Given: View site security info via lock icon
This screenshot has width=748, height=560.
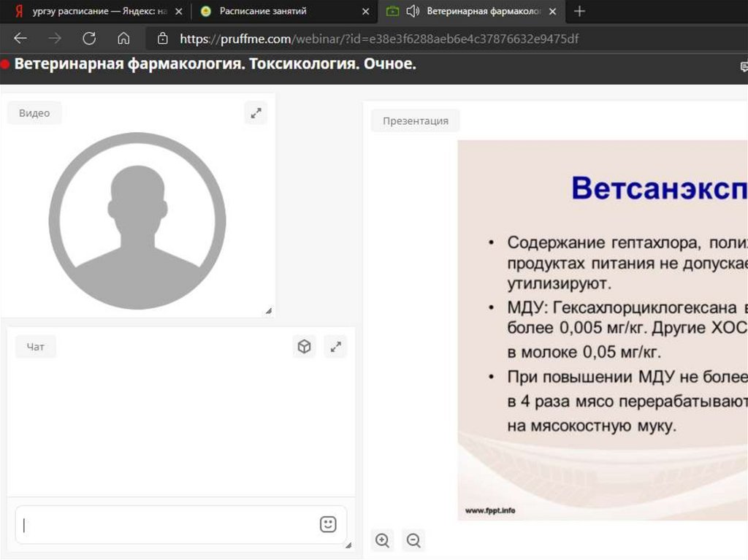Looking at the screenshot, I should [163, 39].
